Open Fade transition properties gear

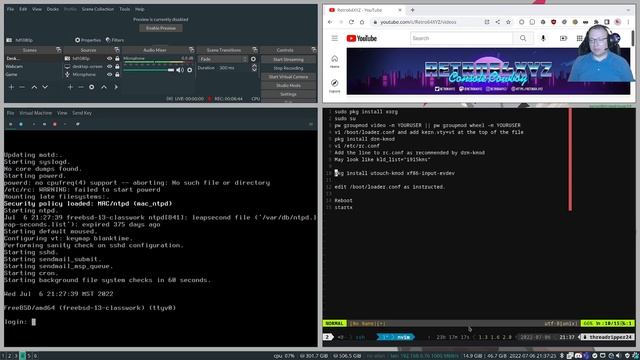click(x=253, y=59)
